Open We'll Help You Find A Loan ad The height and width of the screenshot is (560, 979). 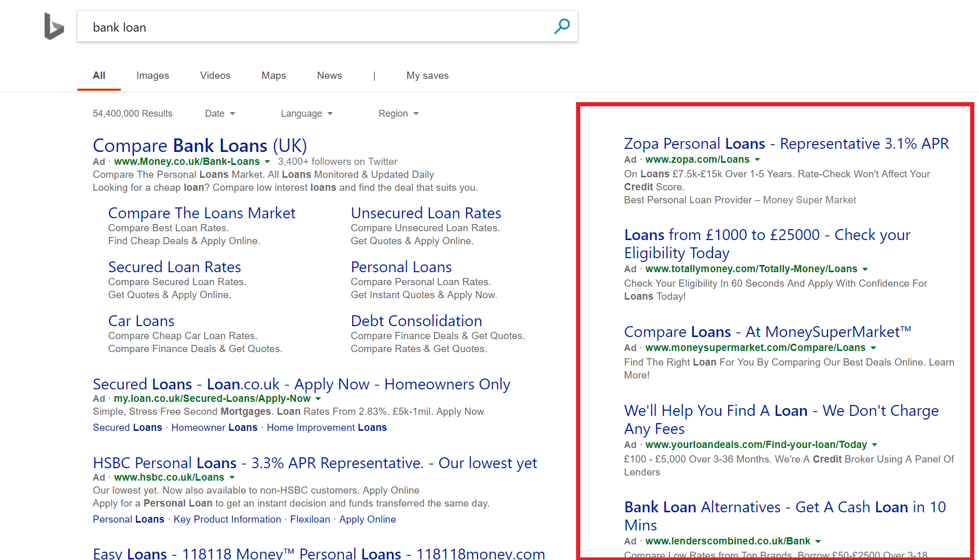[781, 419]
